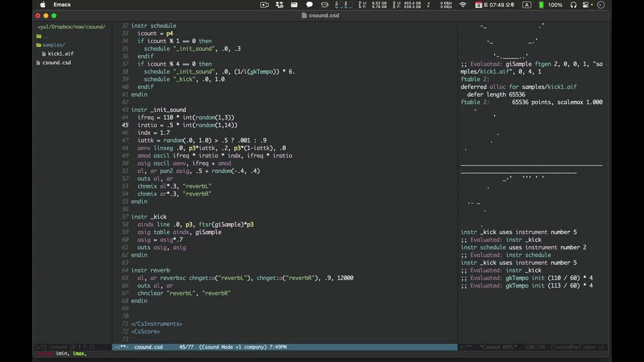Viewport: 644px width, 362px height.
Task: Open the Emacs application menu
Action: click(62, 5)
